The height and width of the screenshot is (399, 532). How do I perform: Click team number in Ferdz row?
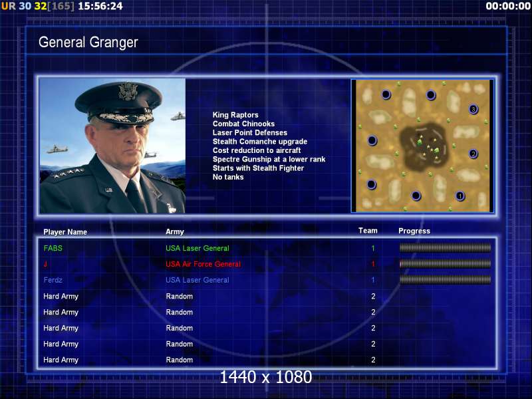point(373,280)
